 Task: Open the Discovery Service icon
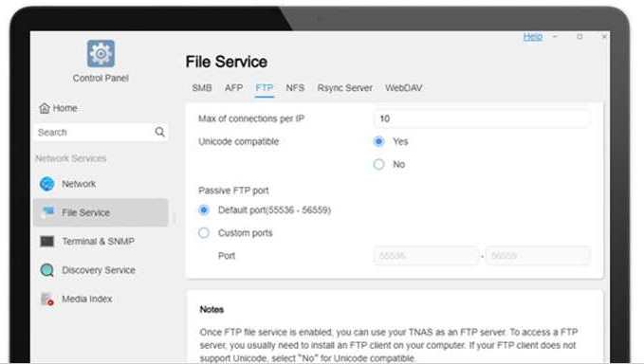(x=46, y=270)
